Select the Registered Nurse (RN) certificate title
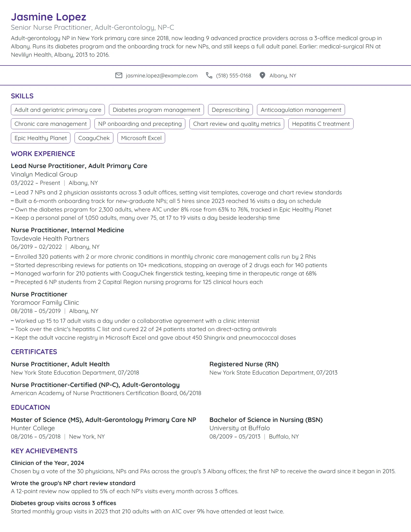 click(244, 364)
